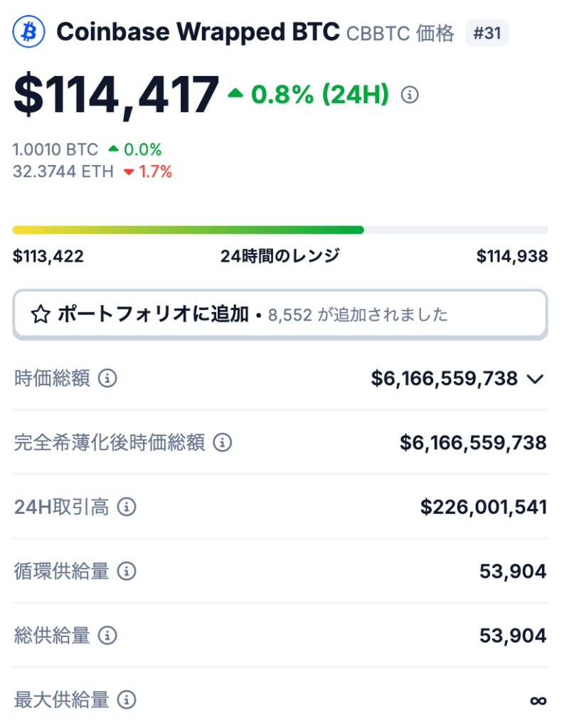The width and height of the screenshot is (579, 728).
Task: Click the 24-hour range progress bar
Action: coord(280,230)
